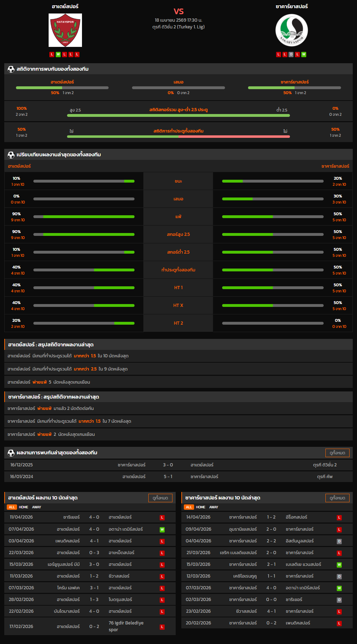Click the over/under 2.5 goals progress bar

(178, 115)
